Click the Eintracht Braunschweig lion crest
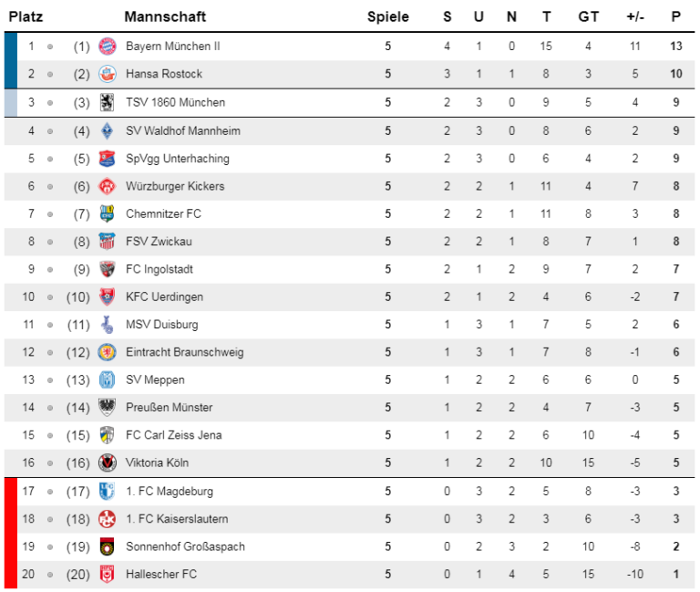The width and height of the screenshot is (700, 592). [x=108, y=352]
